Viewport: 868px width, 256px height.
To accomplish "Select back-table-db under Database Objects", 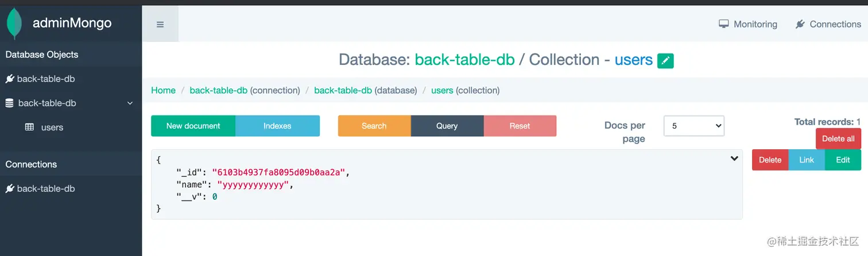I will point(46,79).
